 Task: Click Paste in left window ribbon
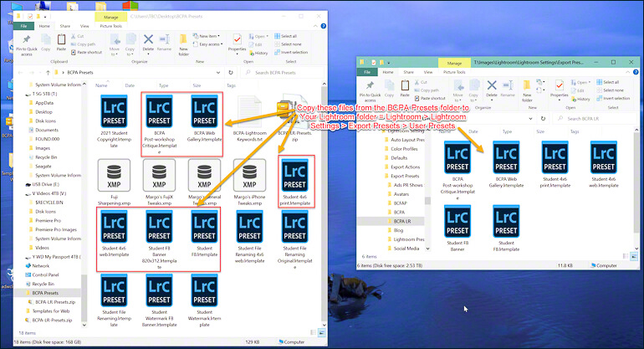click(61, 43)
